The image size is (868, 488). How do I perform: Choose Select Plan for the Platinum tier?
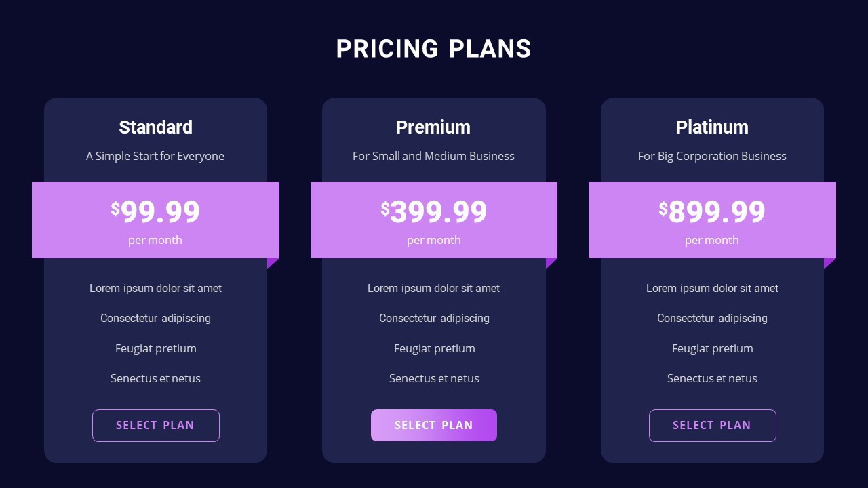[x=712, y=426]
